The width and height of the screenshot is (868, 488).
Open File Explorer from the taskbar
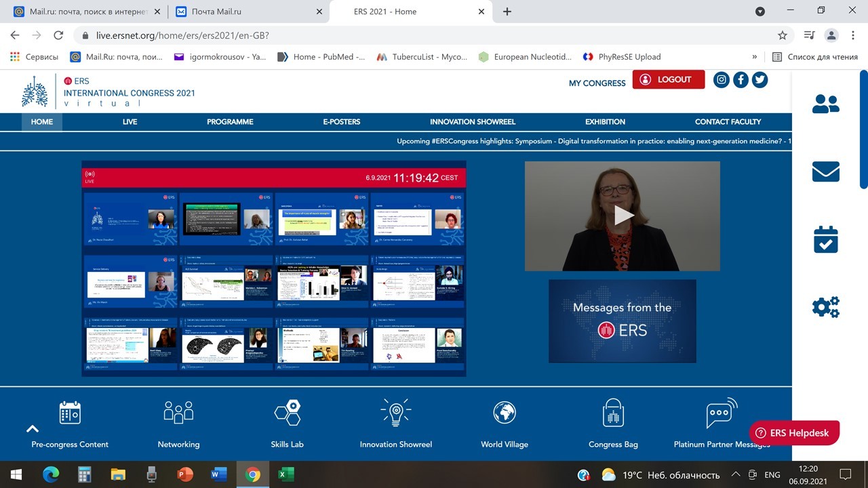[x=118, y=474]
